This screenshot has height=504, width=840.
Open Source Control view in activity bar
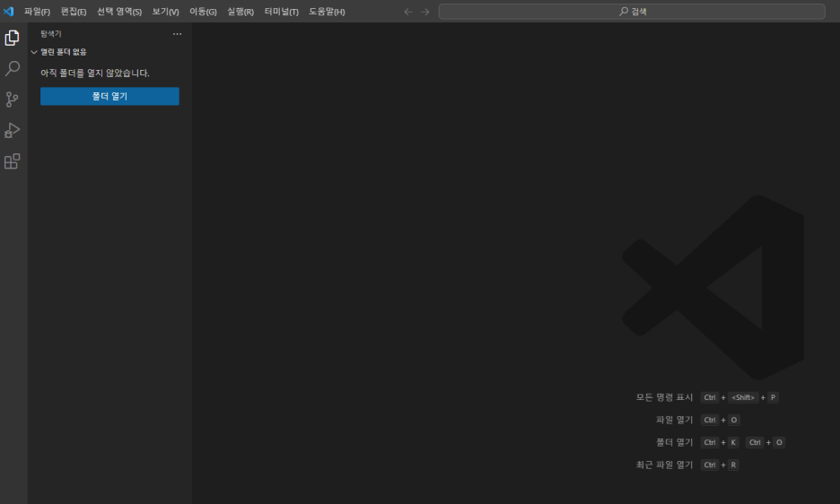tap(12, 100)
